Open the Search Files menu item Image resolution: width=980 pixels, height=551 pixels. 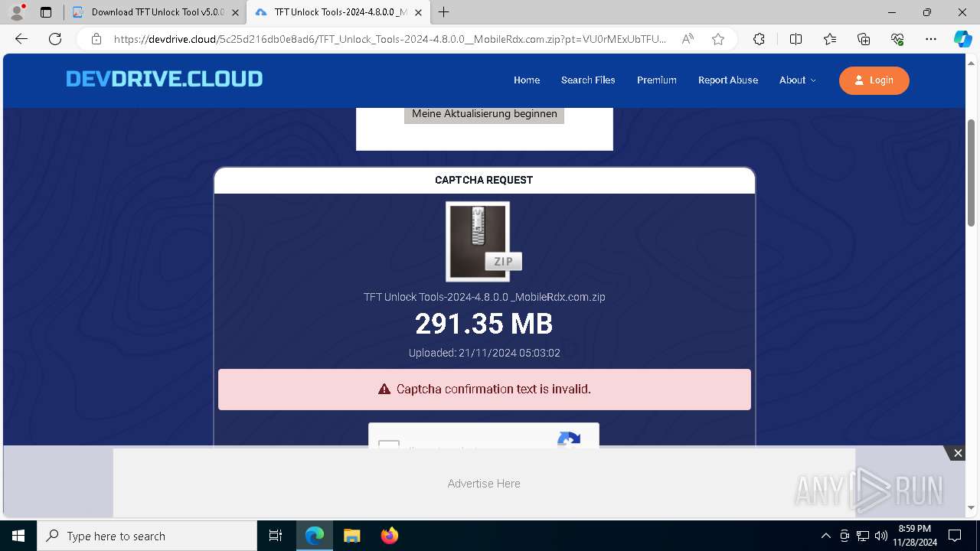[588, 80]
